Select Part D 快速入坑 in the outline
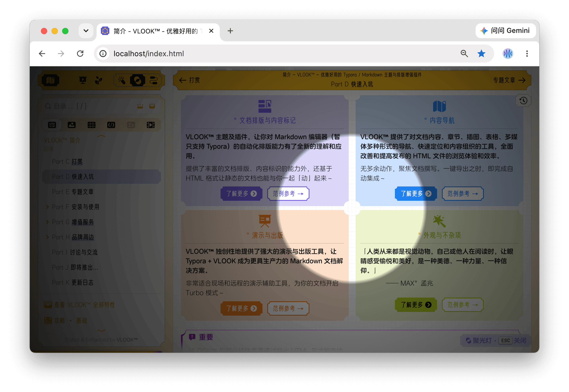Screen dimensions: 569x392 point(101,177)
